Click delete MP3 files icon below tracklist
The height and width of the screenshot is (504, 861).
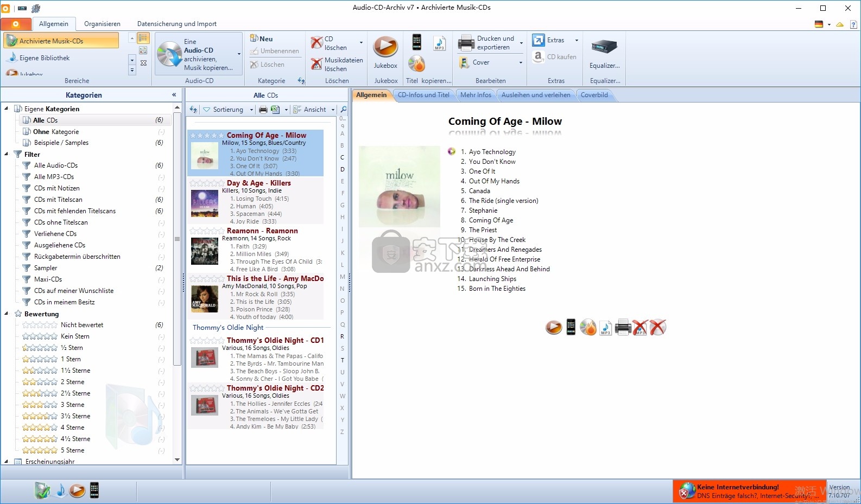tap(640, 327)
